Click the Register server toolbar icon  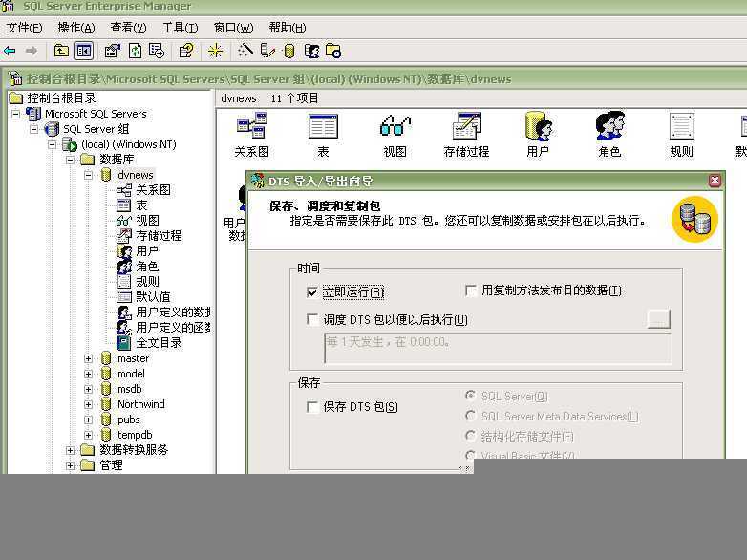click(267, 51)
